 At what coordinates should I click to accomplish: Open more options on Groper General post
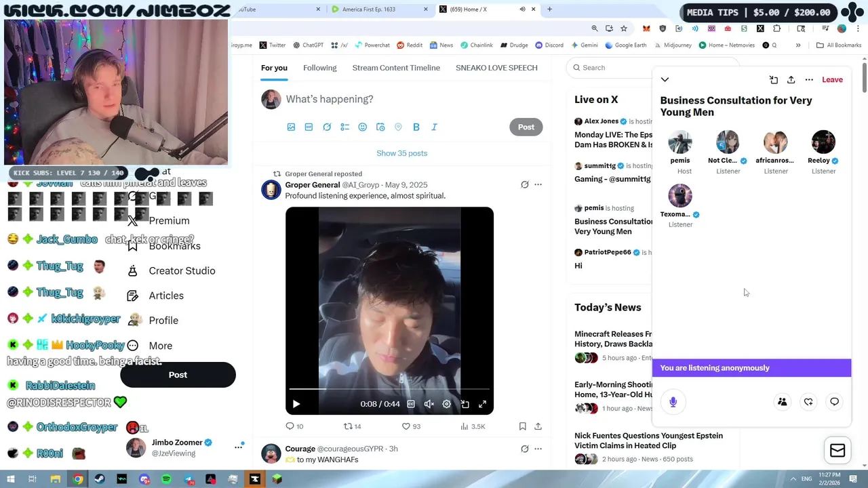pyautogui.click(x=538, y=184)
